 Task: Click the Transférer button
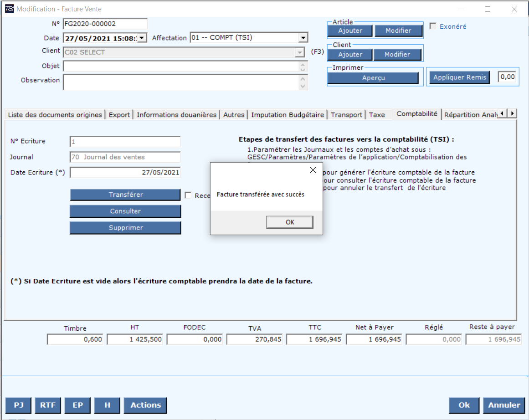[x=125, y=195]
